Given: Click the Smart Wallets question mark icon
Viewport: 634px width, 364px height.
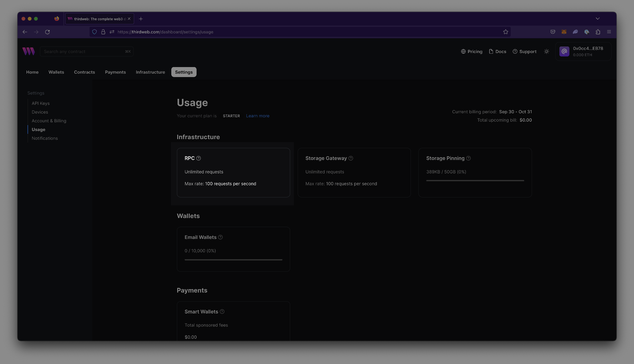Looking at the screenshot, I should click(x=222, y=312).
